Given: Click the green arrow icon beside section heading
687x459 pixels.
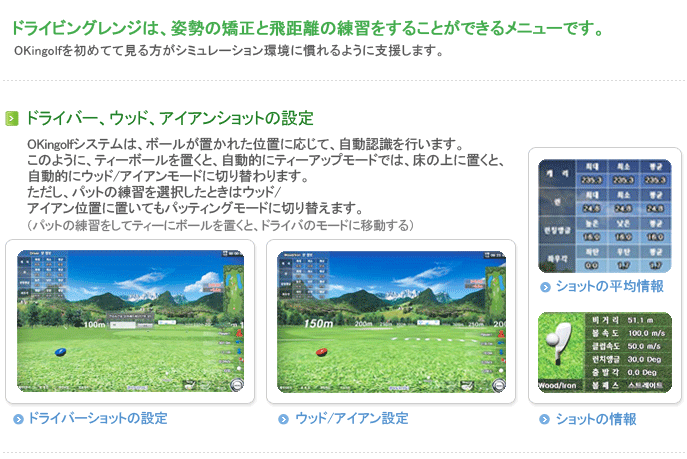Looking at the screenshot, I should (x=12, y=118).
